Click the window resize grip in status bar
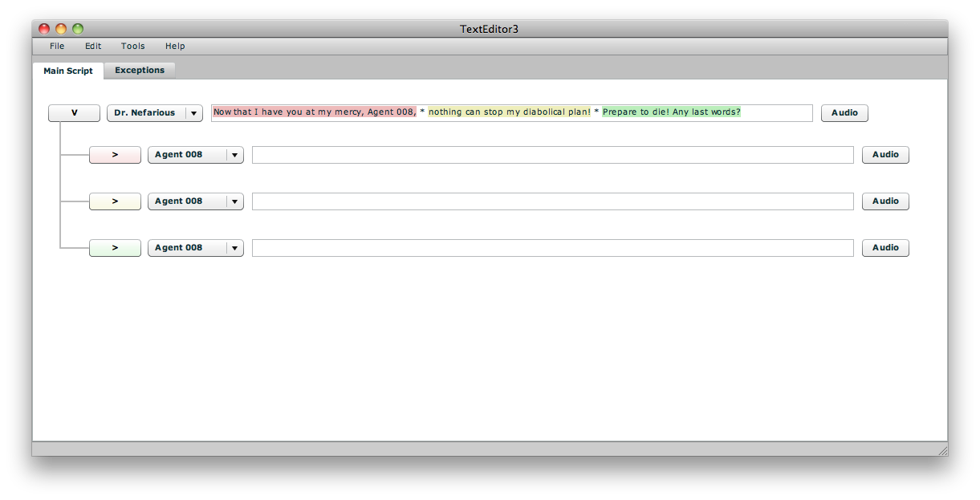The width and height of the screenshot is (980, 500). tap(942, 450)
